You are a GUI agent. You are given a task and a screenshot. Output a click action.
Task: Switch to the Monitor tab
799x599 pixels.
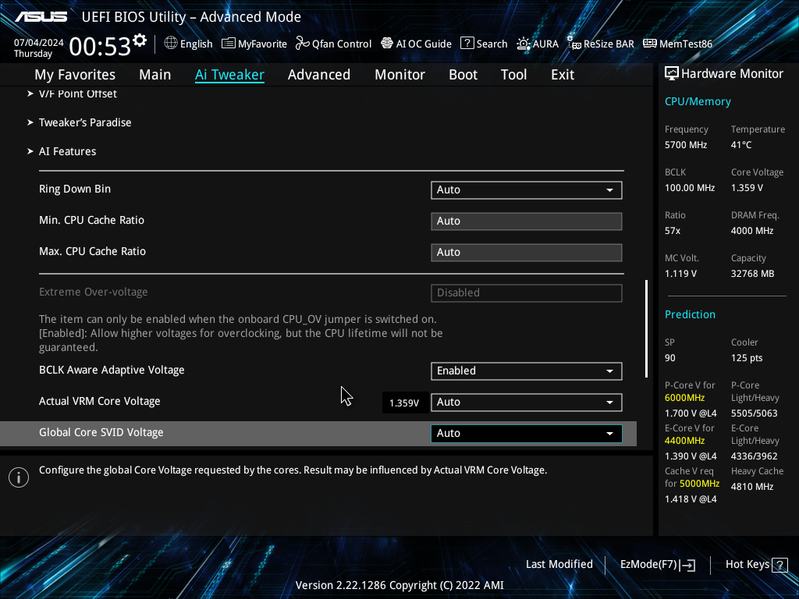(x=400, y=75)
